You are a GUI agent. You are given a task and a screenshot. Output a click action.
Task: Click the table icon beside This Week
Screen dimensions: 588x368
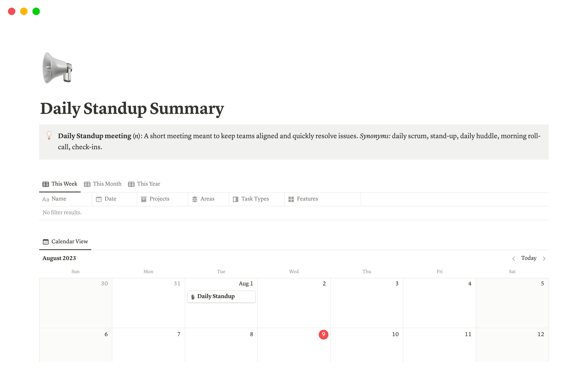pyautogui.click(x=46, y=184)
